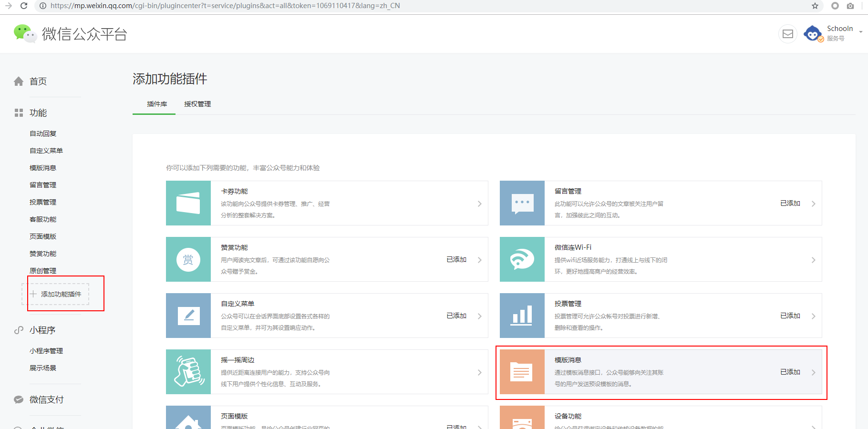The width and height of the screenshot is (868, 429).
Task: Click the 添加功能插件 sidebar button
Action: [x=55, y=294]
